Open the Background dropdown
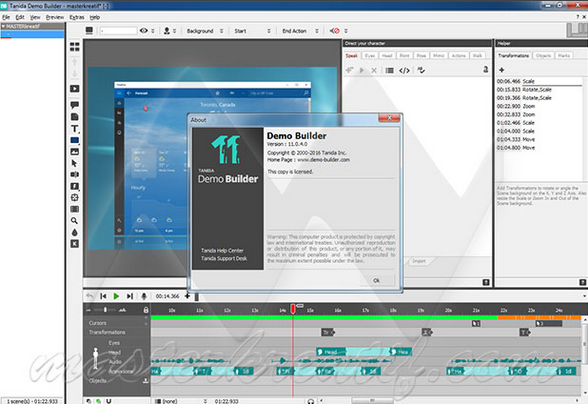Viewport: 588px width, 404px height. tap(204, 31)
